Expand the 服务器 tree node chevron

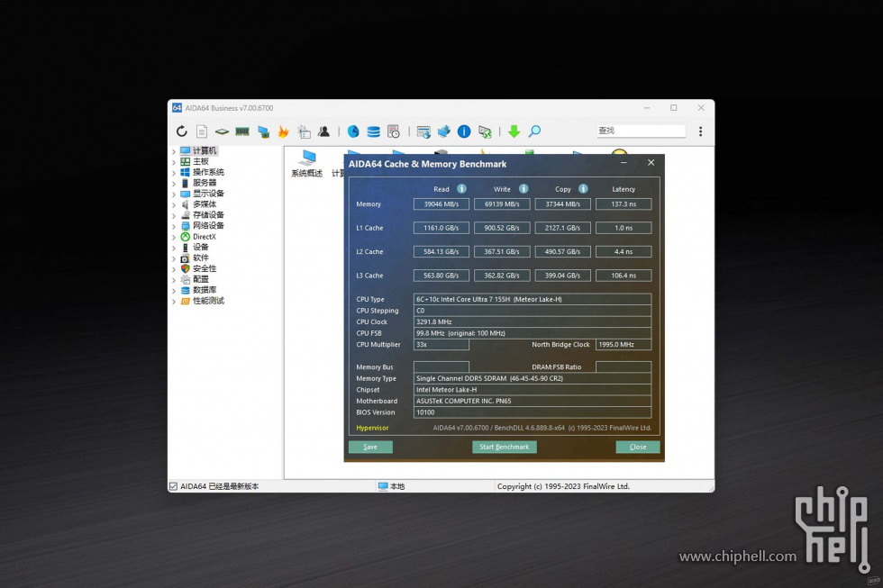173,183
